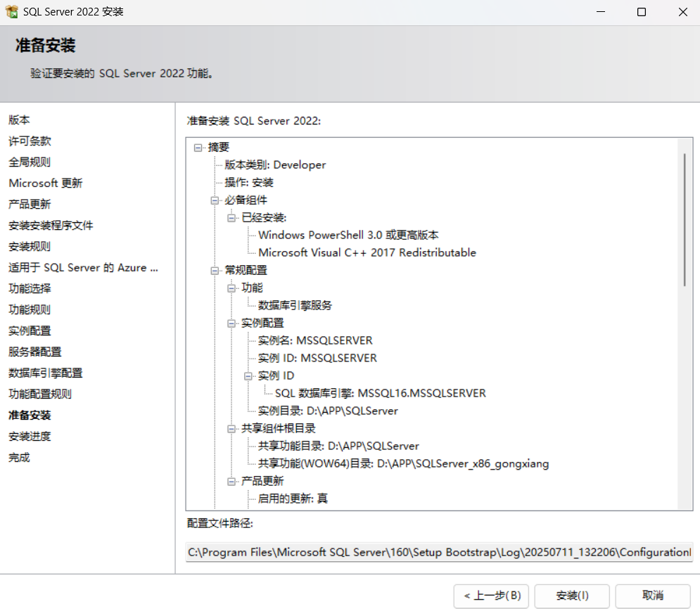Select the 安装安装程序文件 sidebar step

click(51, 226)
